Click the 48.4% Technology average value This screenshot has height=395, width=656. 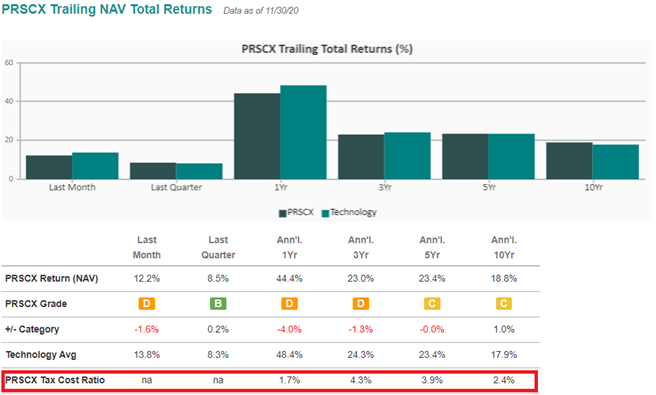click(290, 355)
